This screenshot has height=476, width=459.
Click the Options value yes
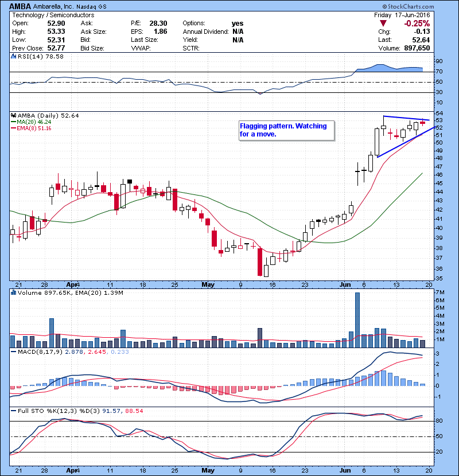click(x=238, y=24)
